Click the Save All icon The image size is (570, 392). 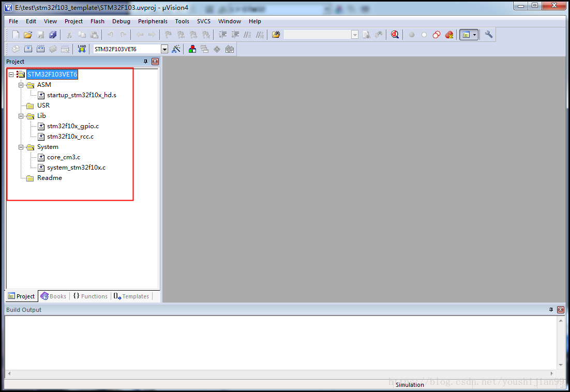(x=53, y=35)
